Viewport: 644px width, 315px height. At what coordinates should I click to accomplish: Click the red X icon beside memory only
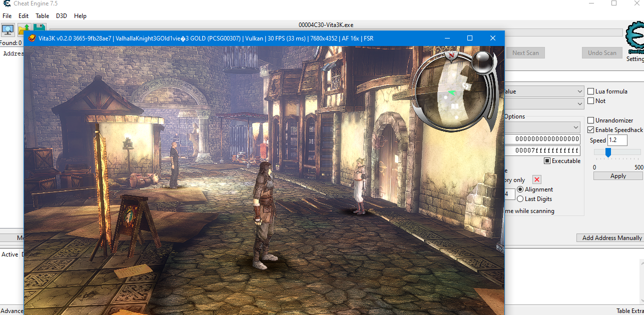537,179
